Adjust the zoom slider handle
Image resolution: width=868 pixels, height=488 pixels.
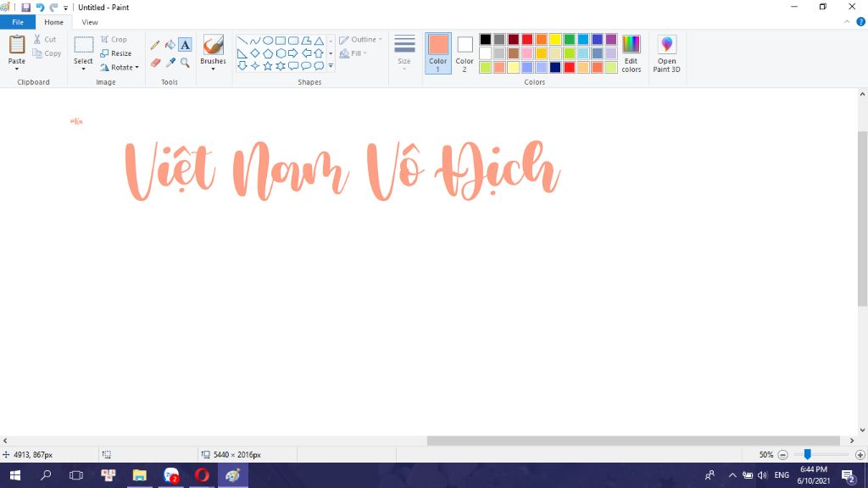(x=808, y=454)
